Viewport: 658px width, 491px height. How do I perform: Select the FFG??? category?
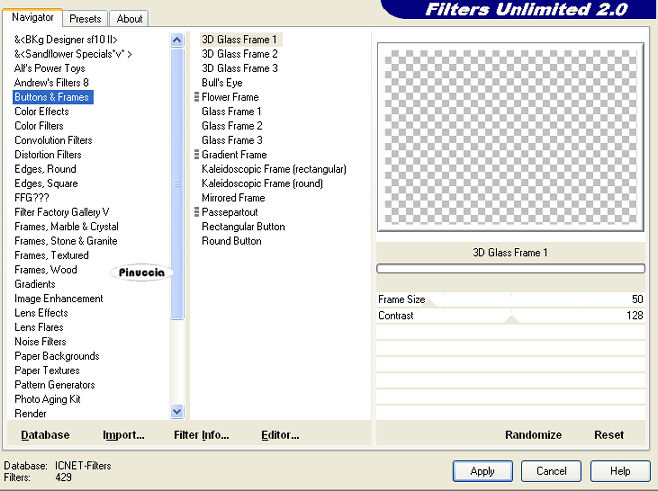point(32,198)
